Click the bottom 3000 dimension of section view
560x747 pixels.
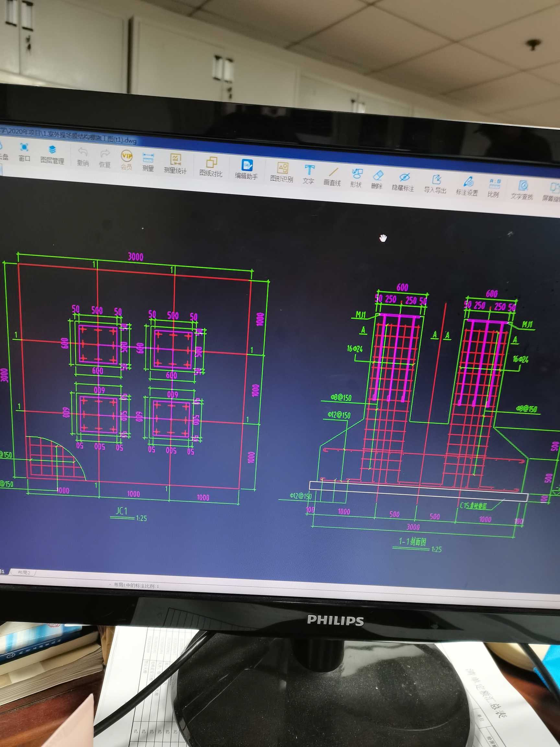click(x=413, y=527)
